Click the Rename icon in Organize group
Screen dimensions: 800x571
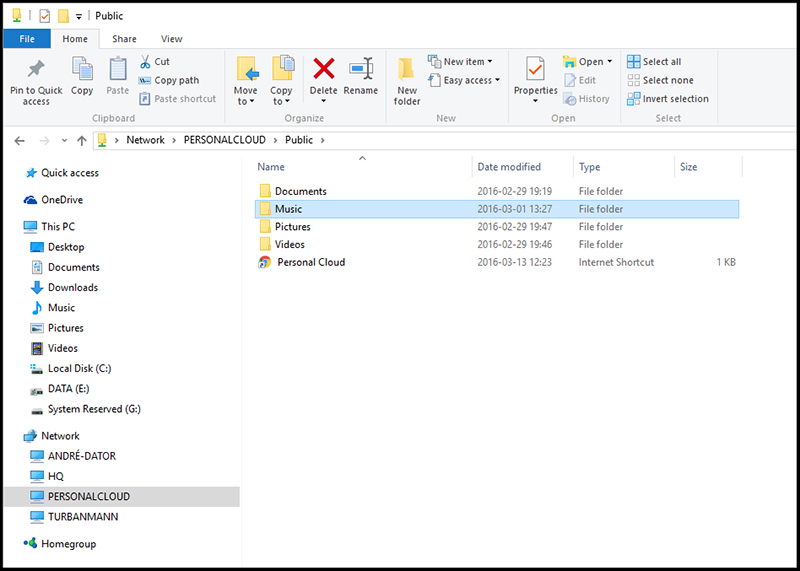click(x=360, y=70)
